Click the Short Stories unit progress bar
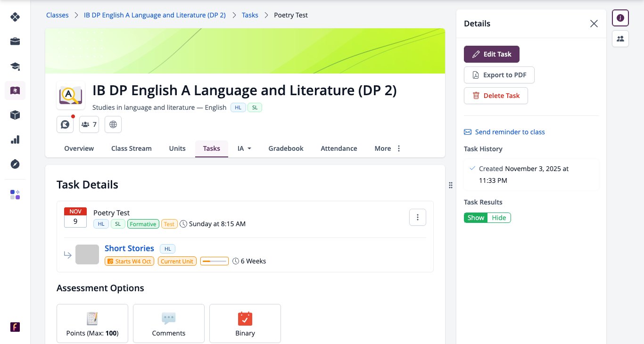Image resolution: width=644 pixels, height=344 pixels. tap(215, 261)
